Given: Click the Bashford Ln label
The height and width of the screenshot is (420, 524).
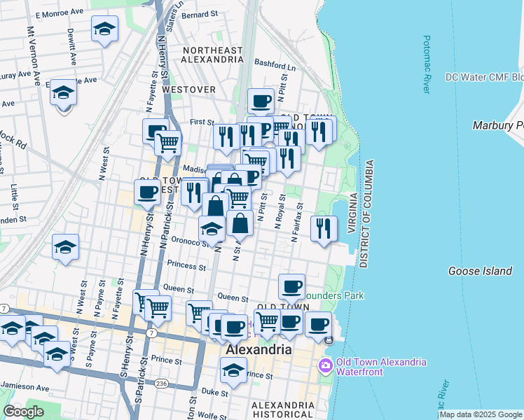Looking at the screenshot, I should pyautogui.click(x=275, y=65).
